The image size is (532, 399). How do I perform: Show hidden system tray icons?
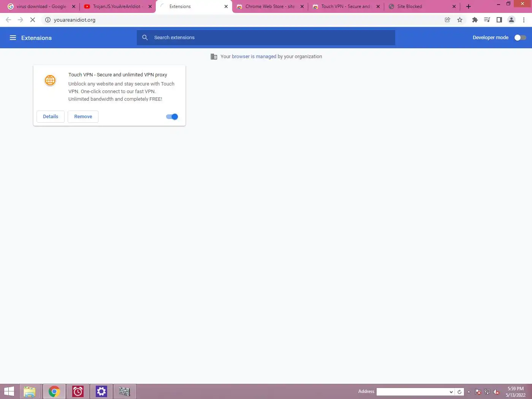point(469,392)
